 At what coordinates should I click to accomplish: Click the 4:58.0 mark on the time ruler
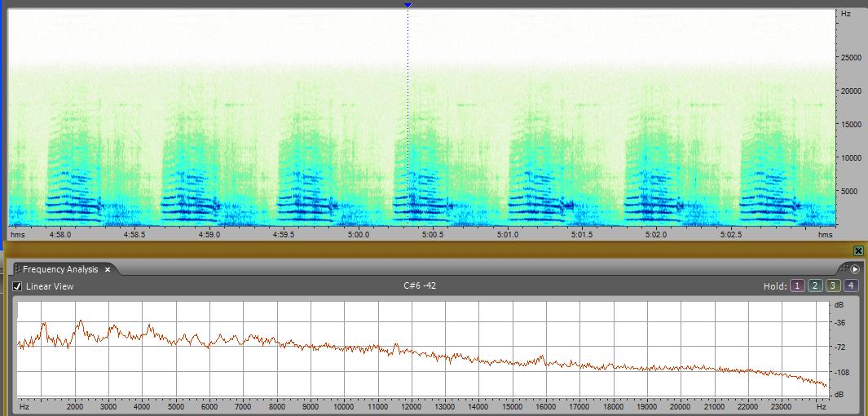(x=60, y=234)
